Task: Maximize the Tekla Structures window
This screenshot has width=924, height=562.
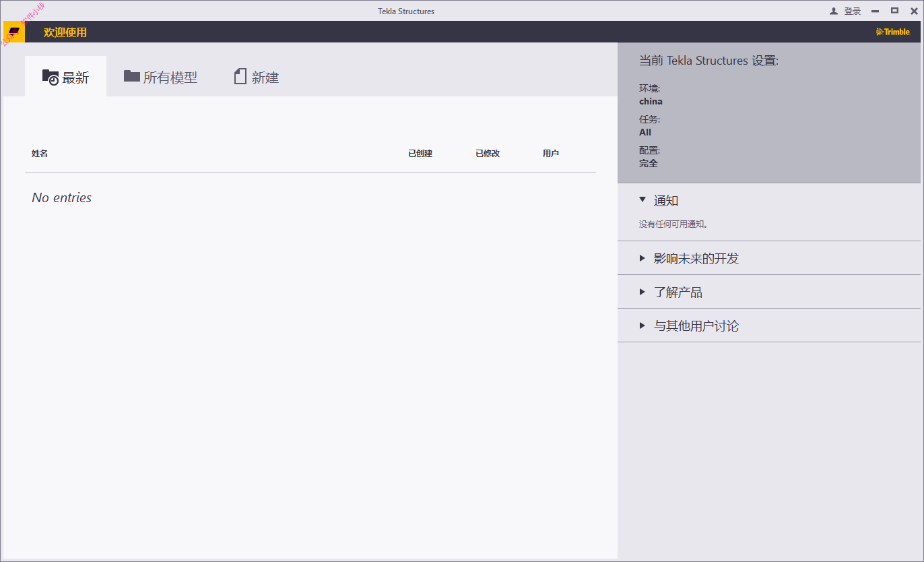Action: (x=894, y=11)
